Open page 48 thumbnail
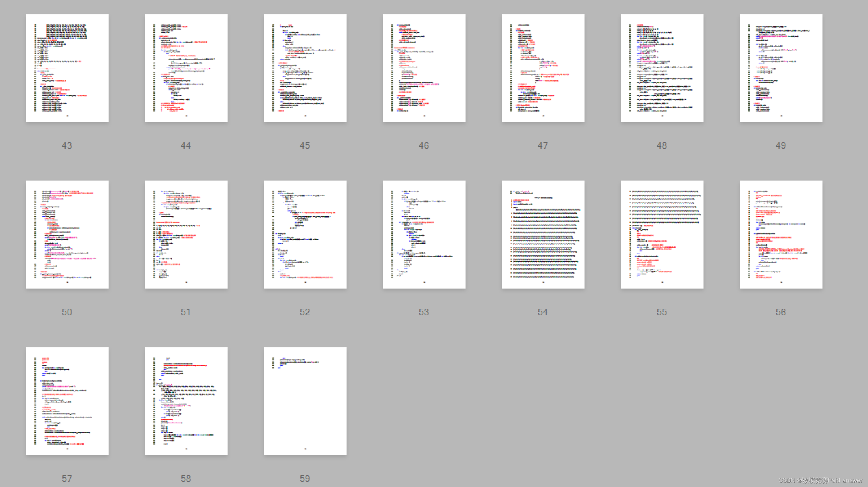This screenshot has width=868, height=487. 662,68
